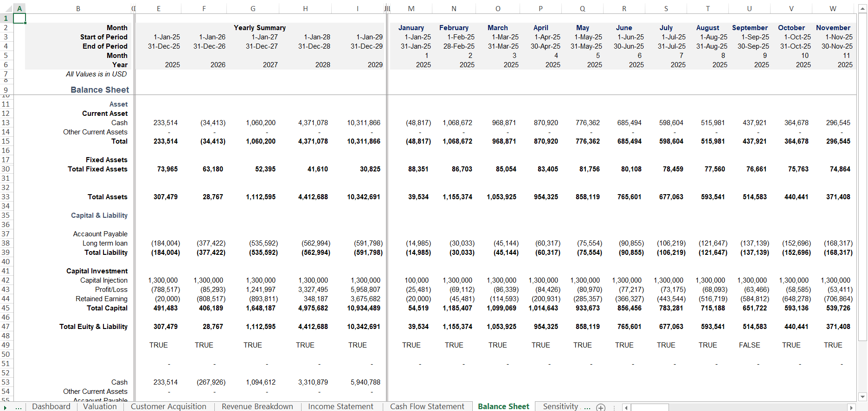The width and height of the screenshot is (868, 411).
Task: Select row 13 header
Action: tap(6, 123)
